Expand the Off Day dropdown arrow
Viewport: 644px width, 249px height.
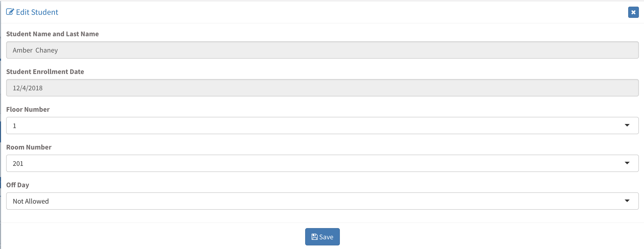pos(627,201)
